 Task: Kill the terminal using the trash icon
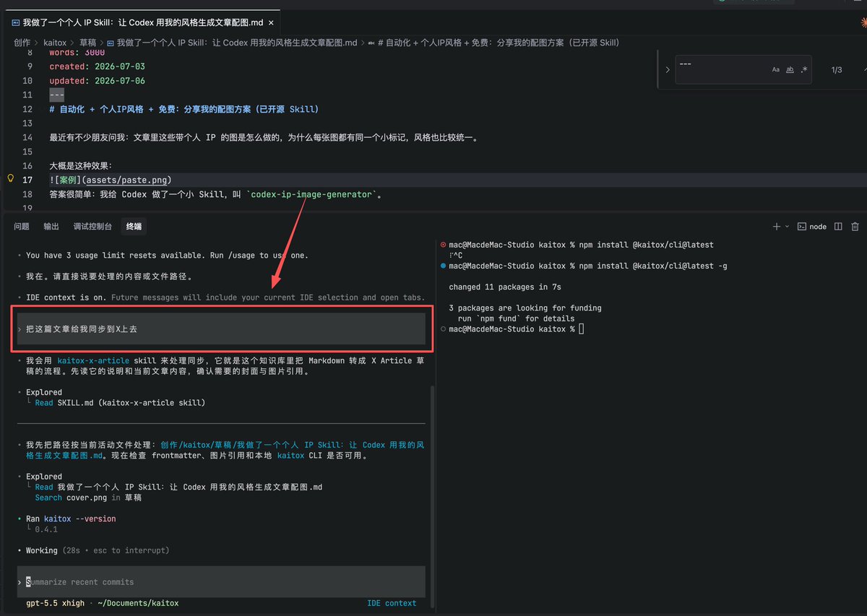click(855, 227)
